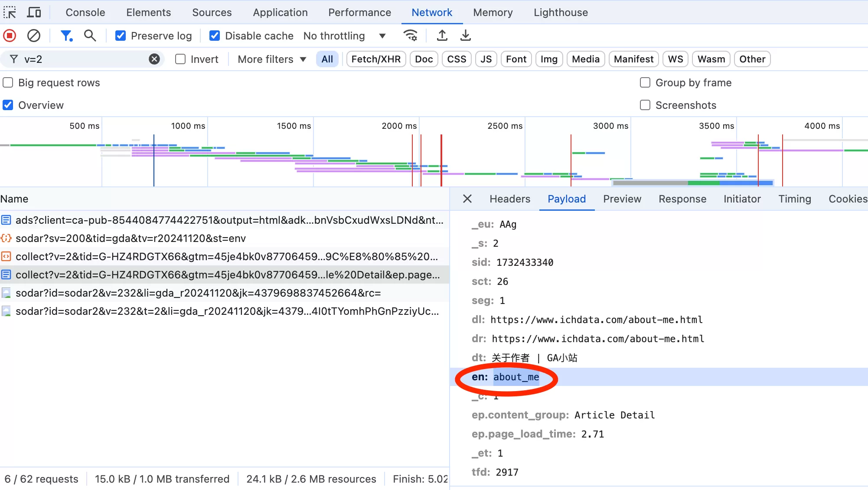The image size is (868, 490).
Task: Click image icon of sodar?id=sodar2&v=232&li row
Action: point(6,293)
